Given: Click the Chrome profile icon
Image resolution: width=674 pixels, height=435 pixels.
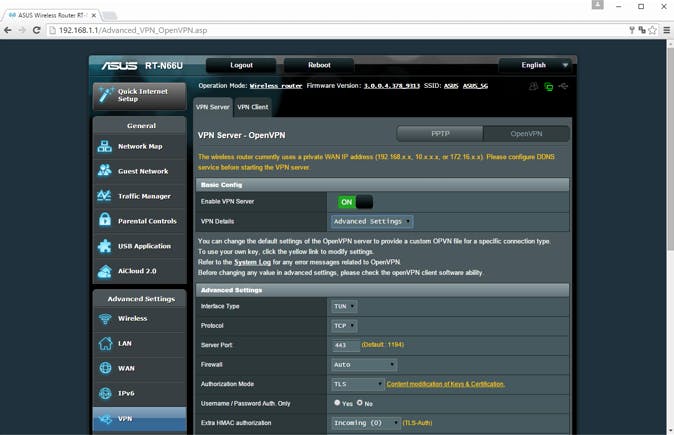Looking at the screenshot, I should 597,5.
